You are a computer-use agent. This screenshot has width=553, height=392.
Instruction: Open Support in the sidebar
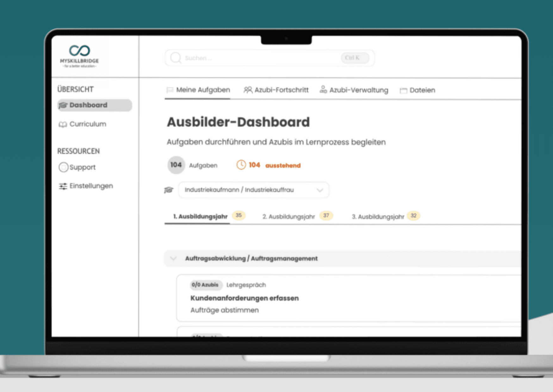coord(77,167)
